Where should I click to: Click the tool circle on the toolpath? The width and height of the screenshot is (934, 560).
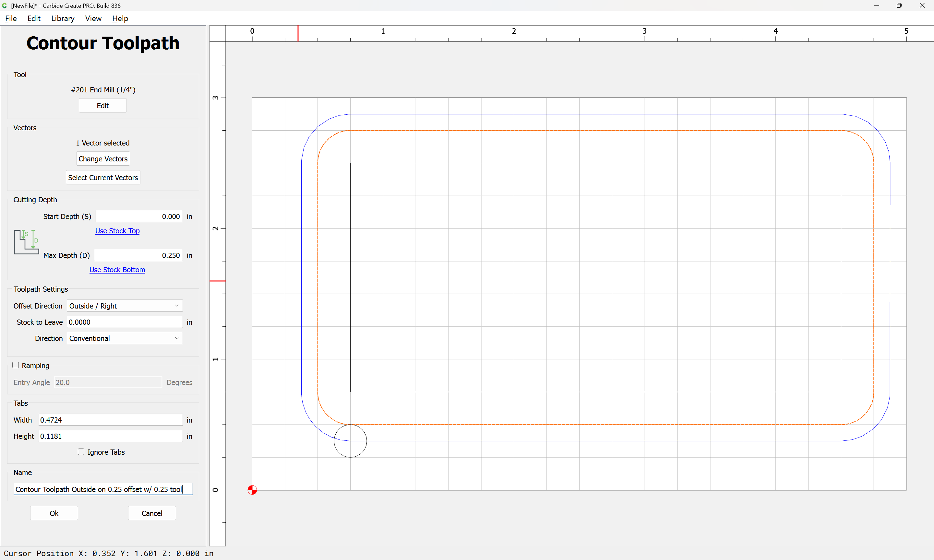(x=350, y=441)
